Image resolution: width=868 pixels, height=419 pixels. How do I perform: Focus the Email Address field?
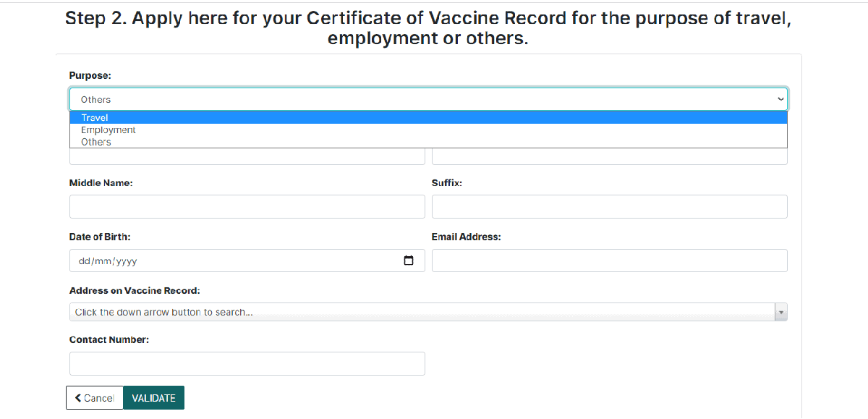pyautogui.click(x=609, y=261)
